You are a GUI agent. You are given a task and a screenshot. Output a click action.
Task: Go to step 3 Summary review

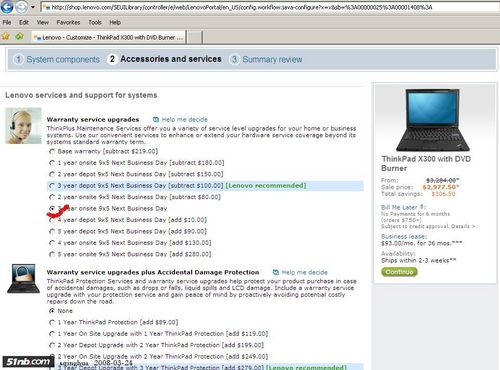pos(266,59)
